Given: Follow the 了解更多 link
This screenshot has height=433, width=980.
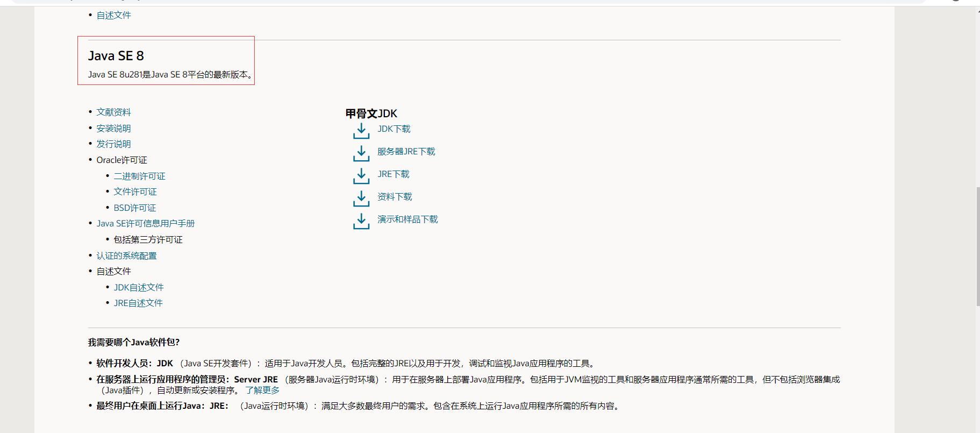Looking at the screenshot, I should coord(262,391).
